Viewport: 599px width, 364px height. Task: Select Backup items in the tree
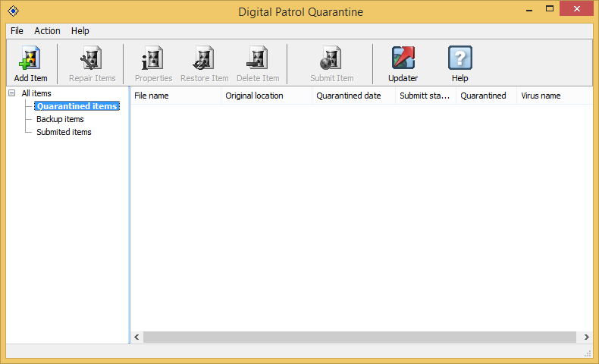coord(60,119)
